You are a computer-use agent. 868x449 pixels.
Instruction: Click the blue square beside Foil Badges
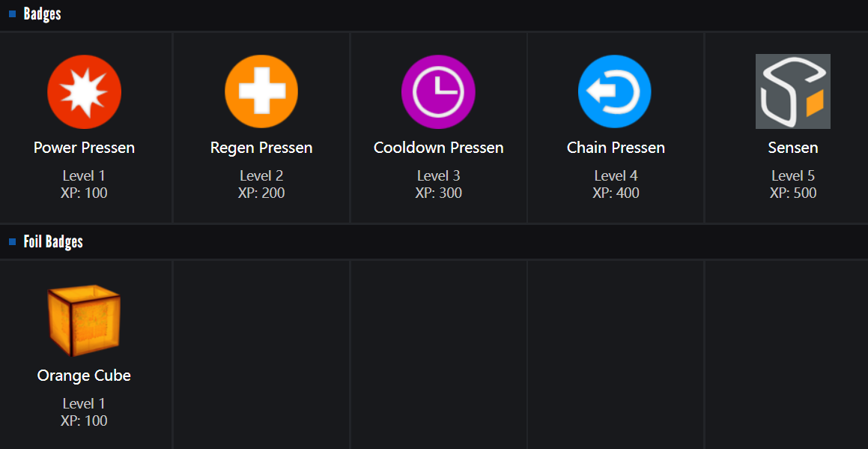(x=12, y=241)
